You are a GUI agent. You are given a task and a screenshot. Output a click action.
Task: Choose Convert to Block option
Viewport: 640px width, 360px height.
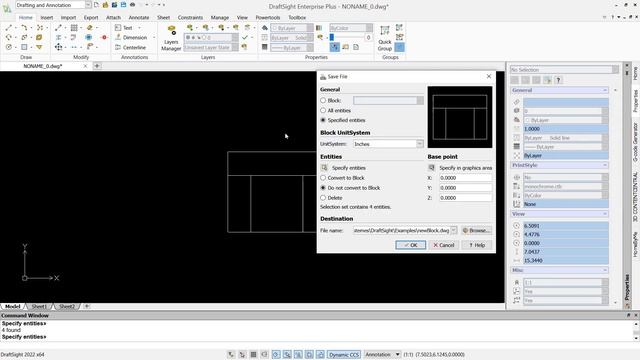323,178
